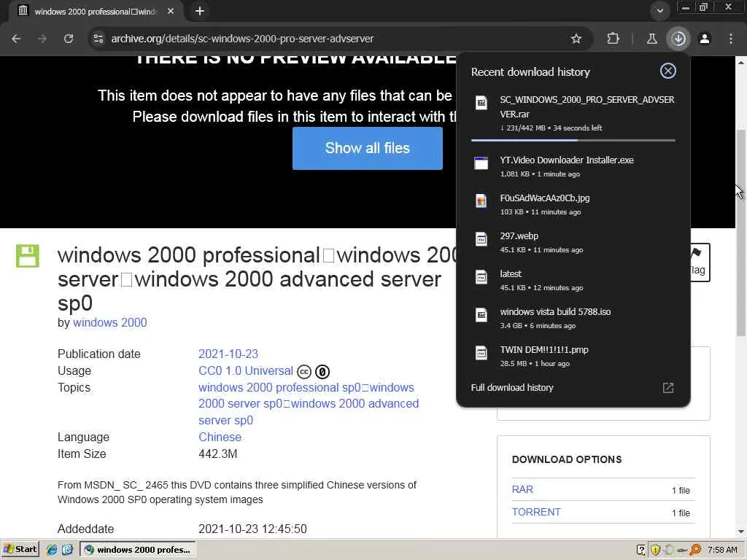
Task: Close the windows 2000 professional tab
Action: 171,11
